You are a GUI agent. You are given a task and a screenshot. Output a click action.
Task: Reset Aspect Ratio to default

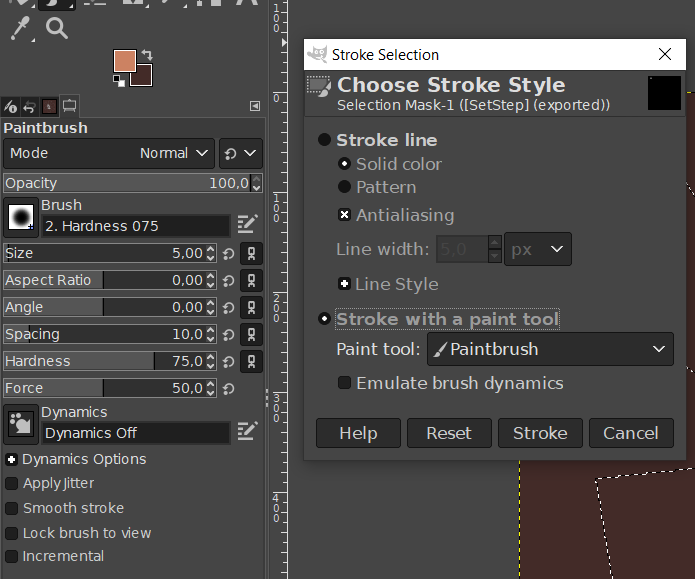click(229, 281)
